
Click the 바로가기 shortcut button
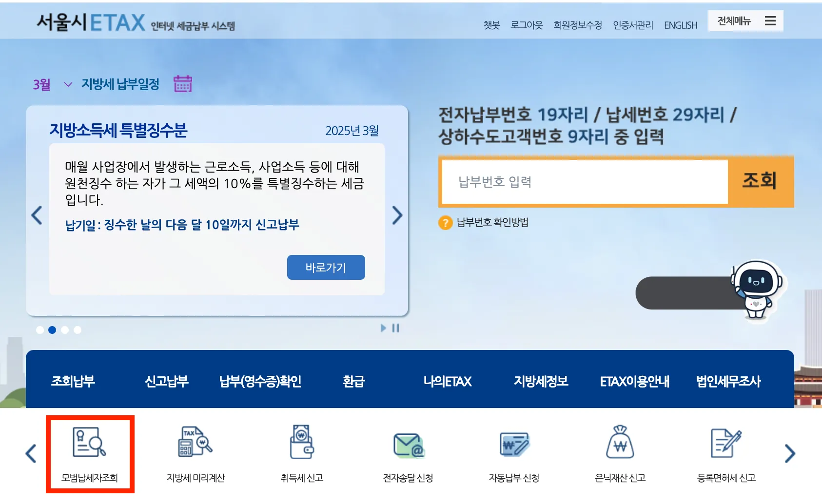pyautogui.click(x=326, y=267)
